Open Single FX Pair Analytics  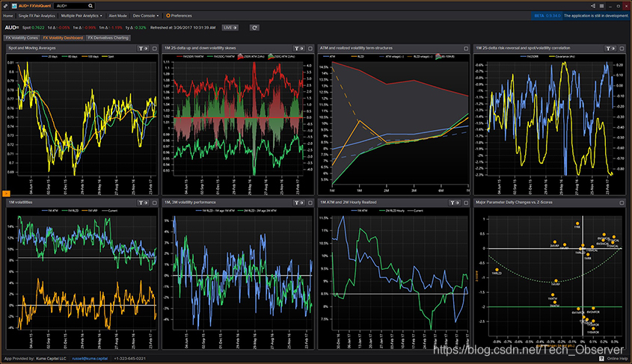(x=37, y=16)
